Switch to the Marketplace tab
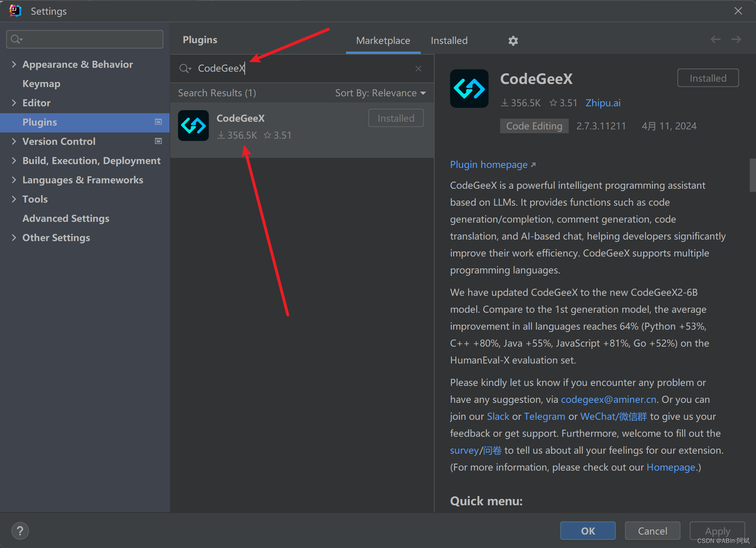The image size is (756, 548). coord(383,40)
